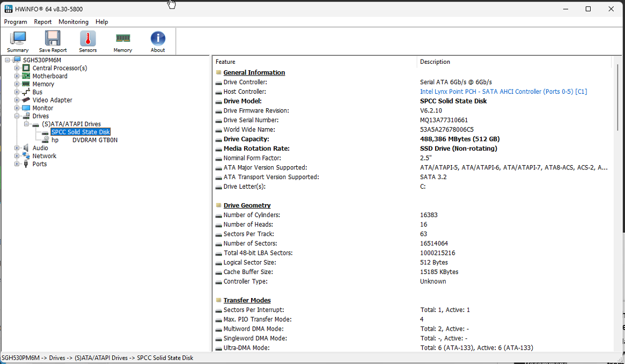Click the HWiNFO title bar app icon
Image resolution: width=625 pixels, height=364 pixels.
click(8, 9)
